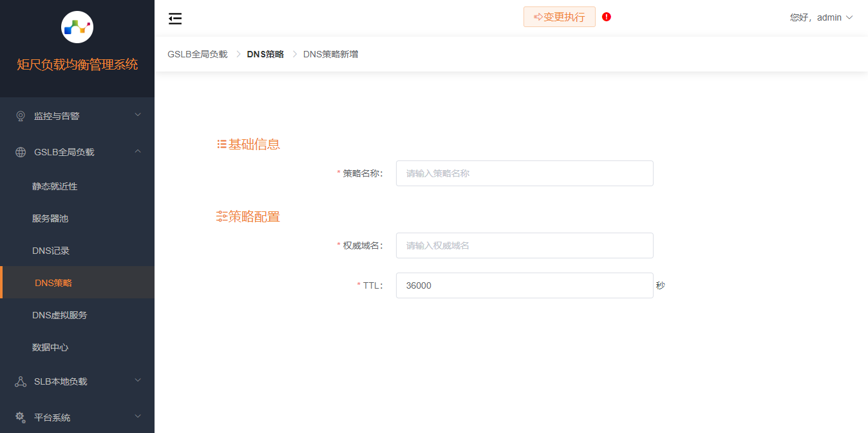Collapse the GSLB全局负载 menu section
The width and height of the screenshot is (868, 433).
pyautogui.click(x=77, y=151)
